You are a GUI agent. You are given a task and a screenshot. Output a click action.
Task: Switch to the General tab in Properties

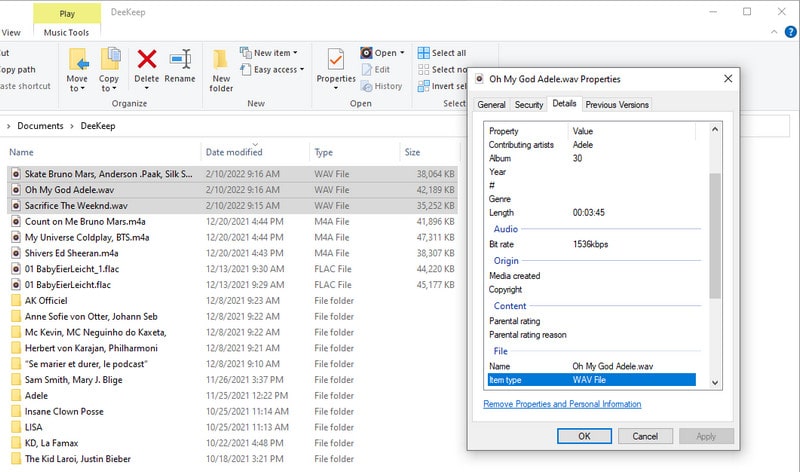coord(491,105)
